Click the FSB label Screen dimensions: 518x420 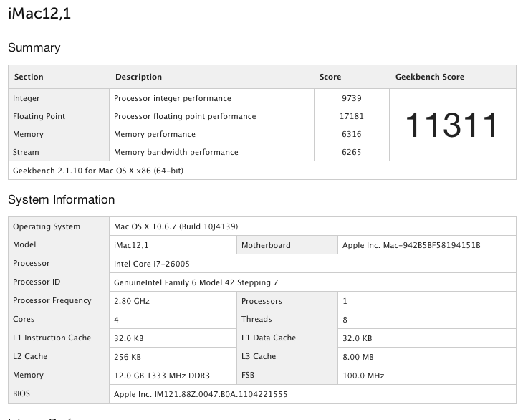click(x=248, y=375)
